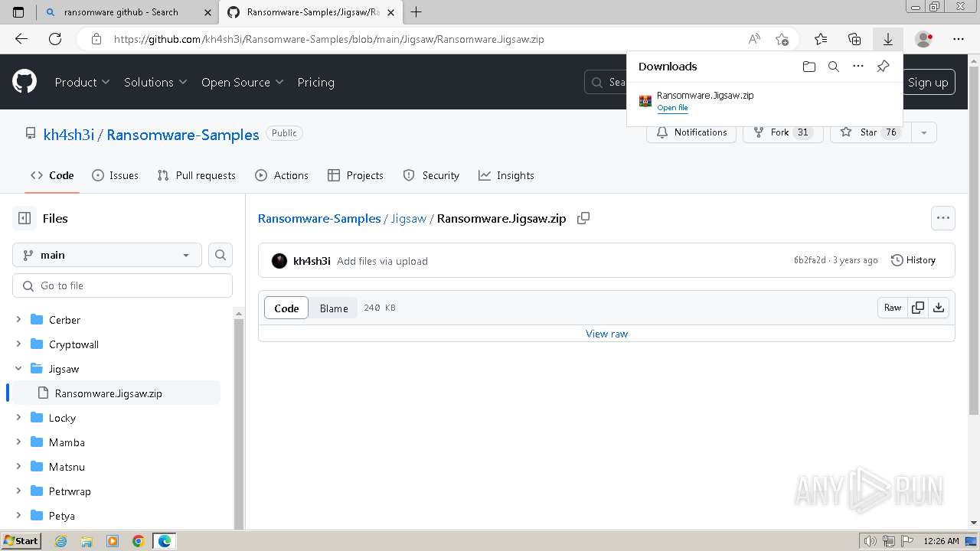The width and height of the screenshot is (980, 551).
Task: Open the kh4sh3i owner link
Action: click(69, 135)
